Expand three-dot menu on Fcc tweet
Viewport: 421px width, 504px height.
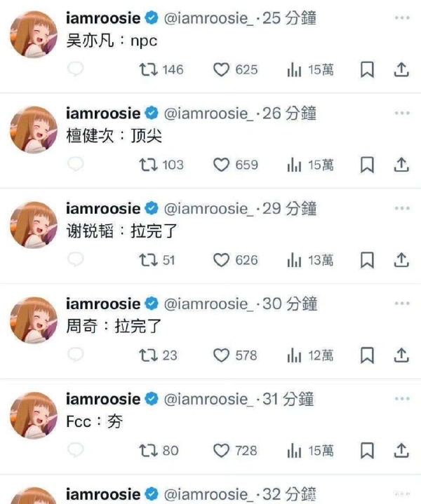[402, 399]
